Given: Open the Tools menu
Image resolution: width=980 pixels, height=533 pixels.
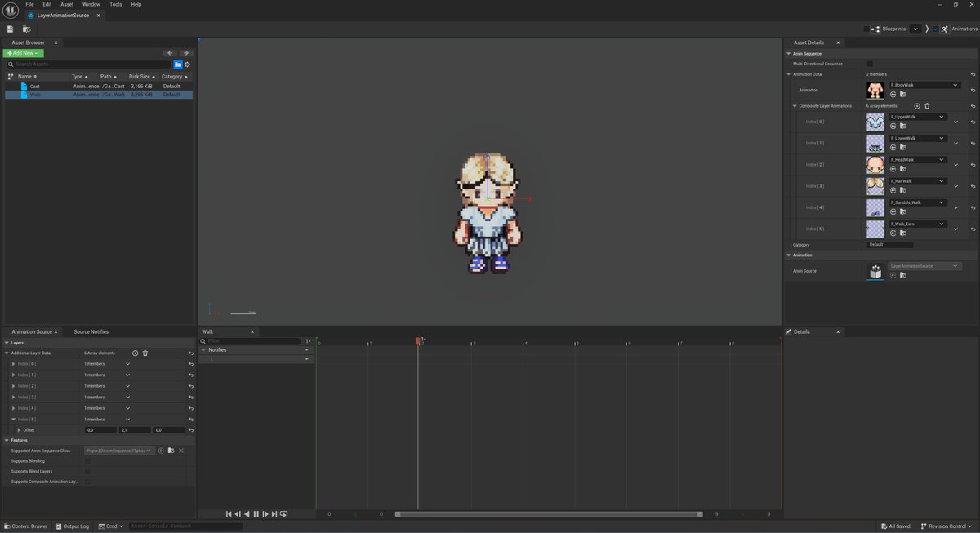Looking at the screenshot, I should 116,4.
